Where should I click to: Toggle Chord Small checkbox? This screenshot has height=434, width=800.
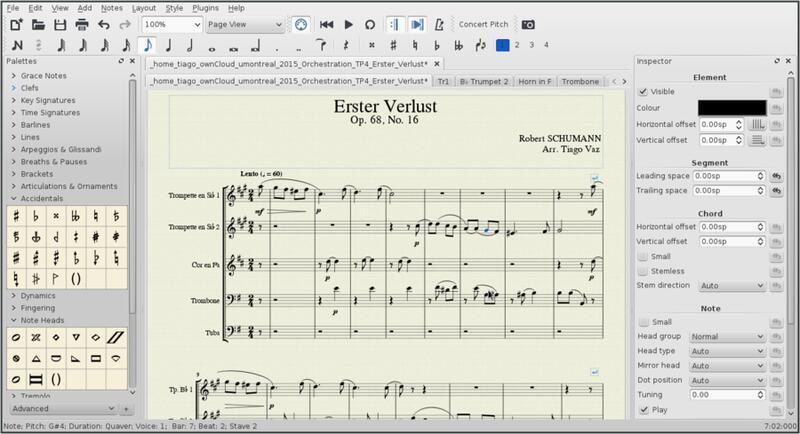643,256
